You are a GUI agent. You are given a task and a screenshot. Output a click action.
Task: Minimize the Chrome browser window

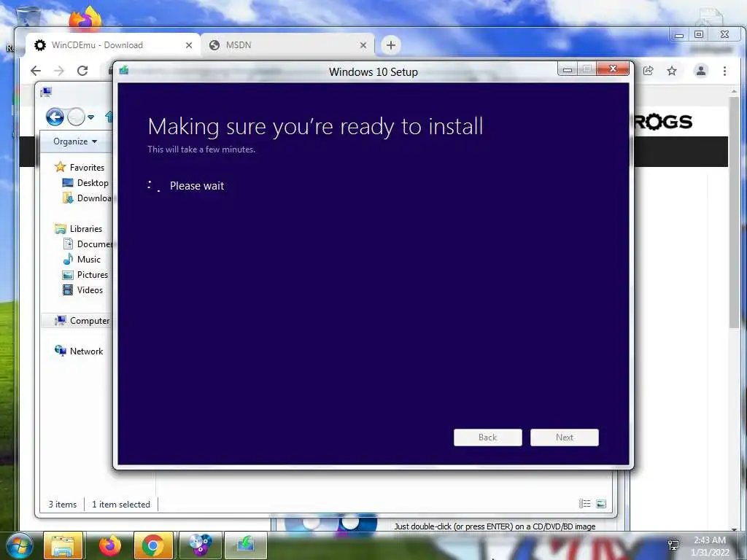coord(679,35)
